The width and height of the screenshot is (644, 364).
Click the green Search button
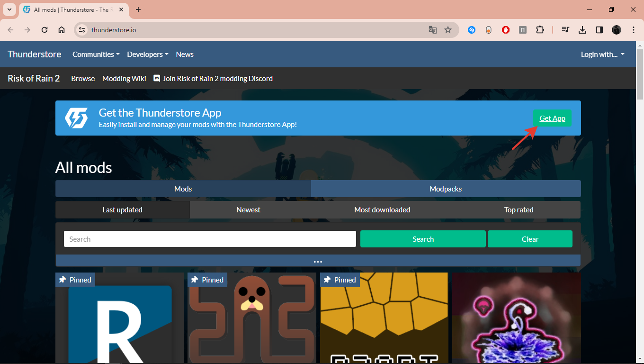pos(423,239)
